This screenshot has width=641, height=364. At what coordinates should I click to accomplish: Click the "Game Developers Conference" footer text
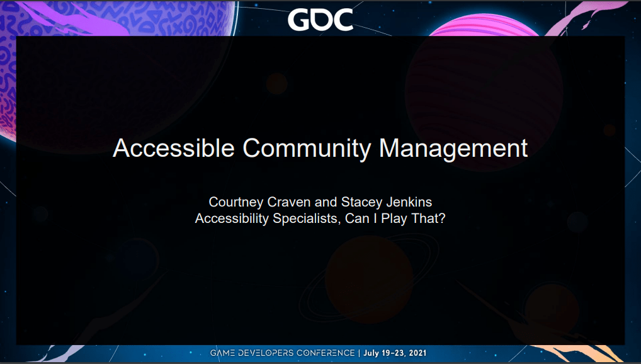click(x=283, y=353)
